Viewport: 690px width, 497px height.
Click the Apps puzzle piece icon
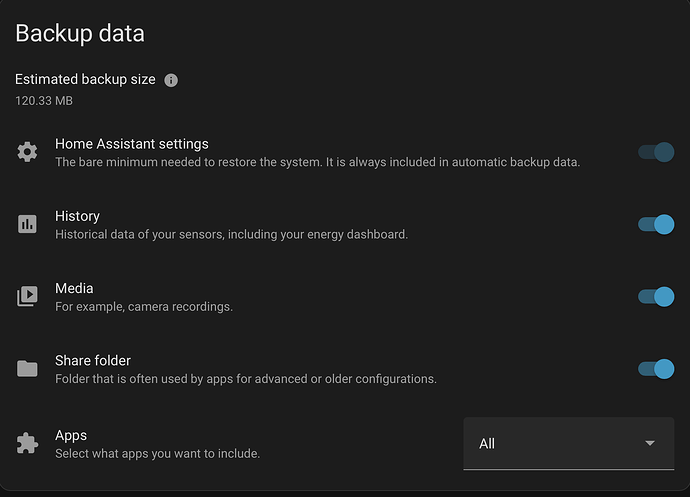coord(27,443)
